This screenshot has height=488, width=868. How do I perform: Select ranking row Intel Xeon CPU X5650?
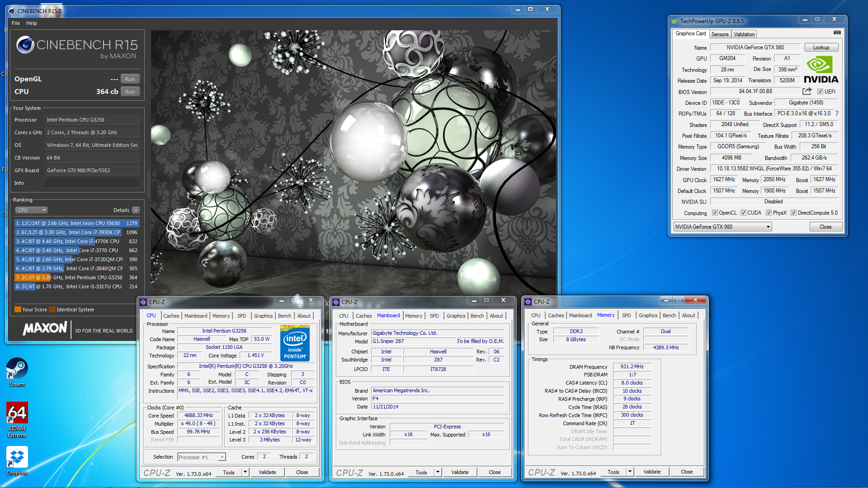77,223
